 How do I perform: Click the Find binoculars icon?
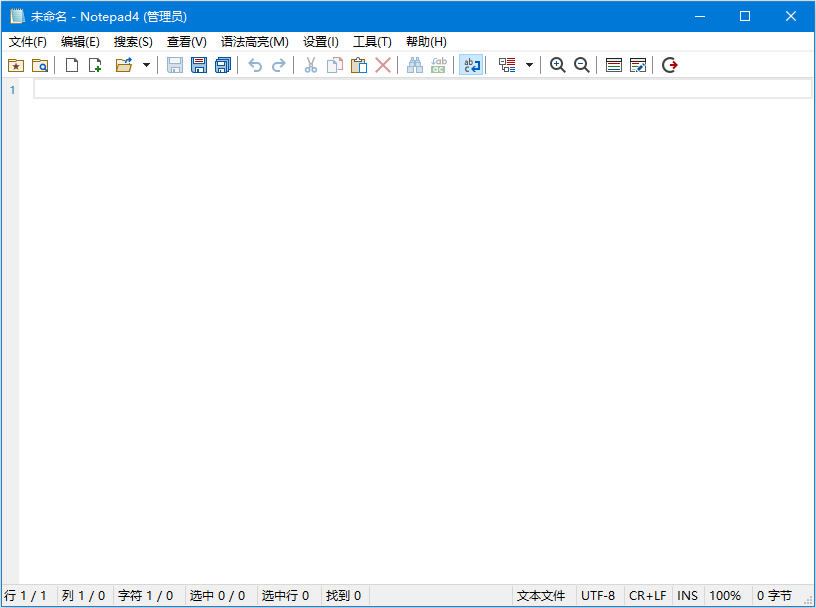click(414, 65)
